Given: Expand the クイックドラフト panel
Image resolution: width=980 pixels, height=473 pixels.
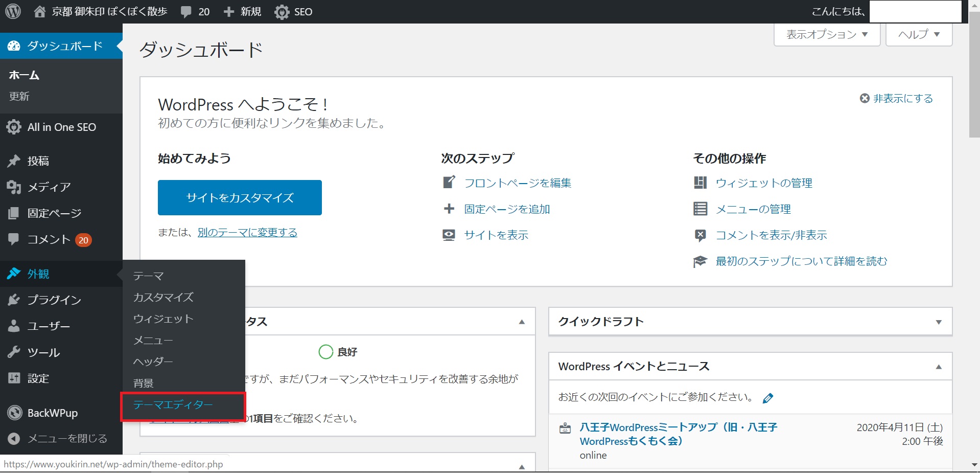Looking at the screenshot, I should (x=939, y=322).
